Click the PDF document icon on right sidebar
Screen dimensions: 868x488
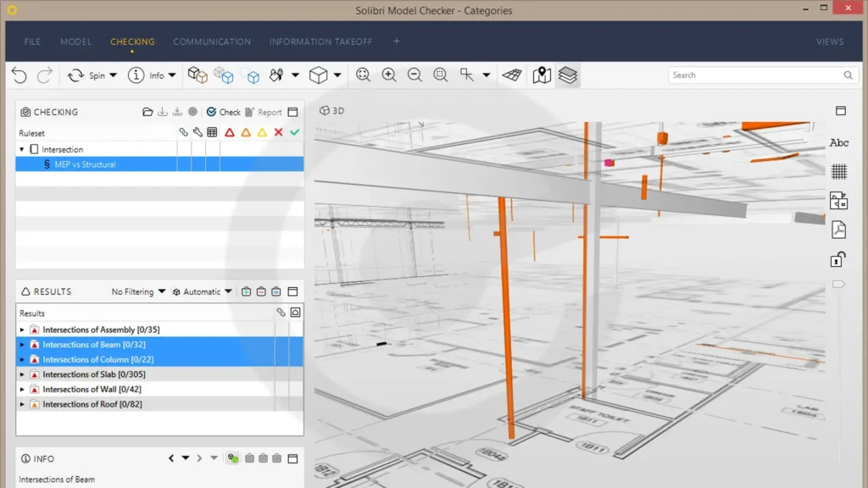coord(839,230)
